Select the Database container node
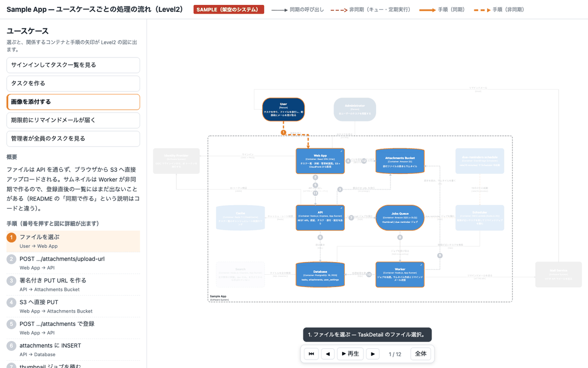 320,274
